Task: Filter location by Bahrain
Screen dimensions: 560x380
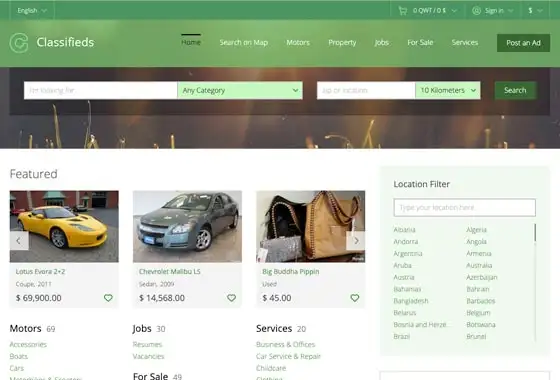Action: pyautogui.click(x=478, y=289)
